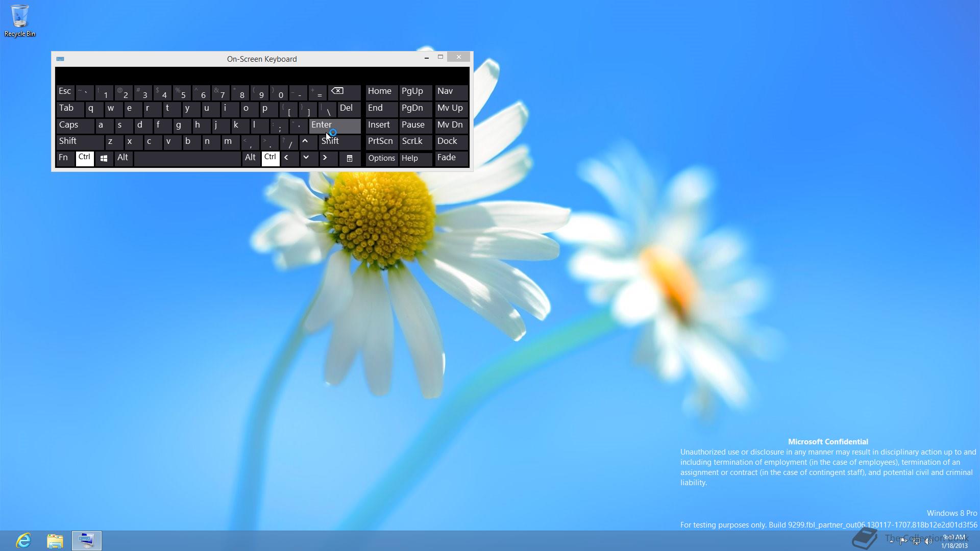Viewport: 980px width, 551px height.
Task: Click the network icon in system tray
Action: [x=916, y=541]
